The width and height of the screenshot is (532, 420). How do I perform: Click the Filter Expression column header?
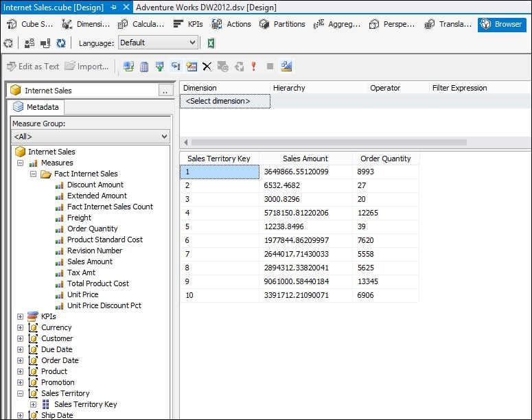pos(481,88)
